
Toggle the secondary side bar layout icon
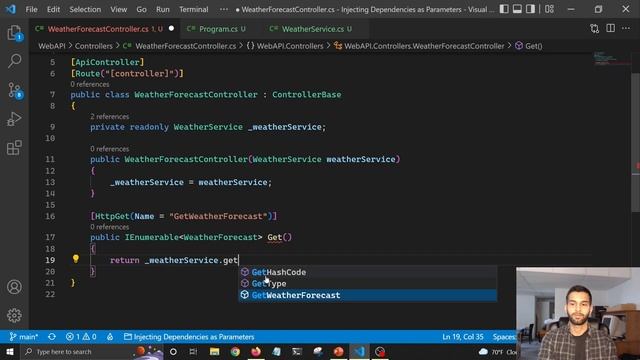(x=530, y=9)
